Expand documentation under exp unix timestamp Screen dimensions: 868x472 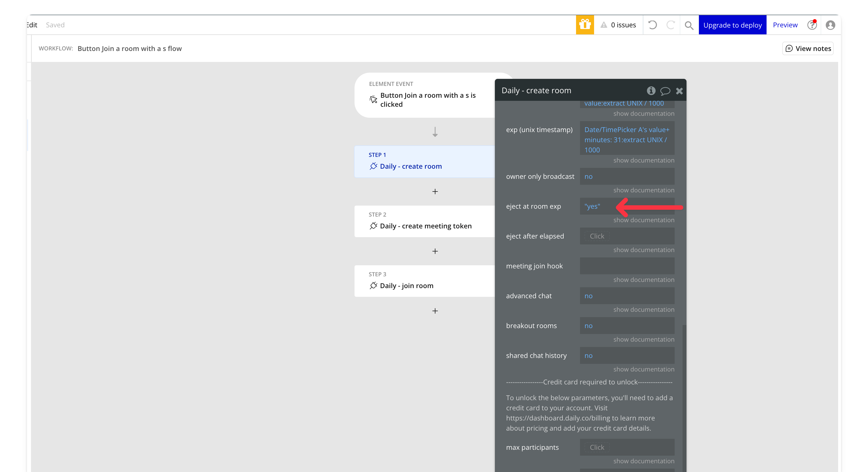point(644,160)
